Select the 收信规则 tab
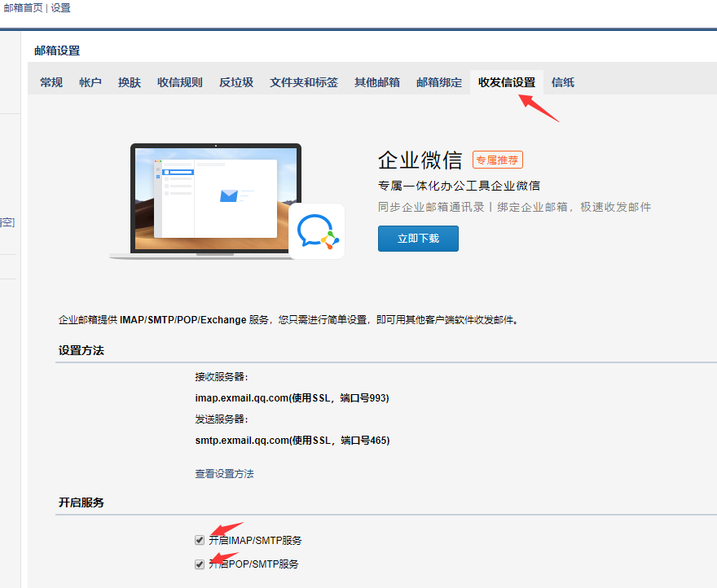 pos(180,82)
